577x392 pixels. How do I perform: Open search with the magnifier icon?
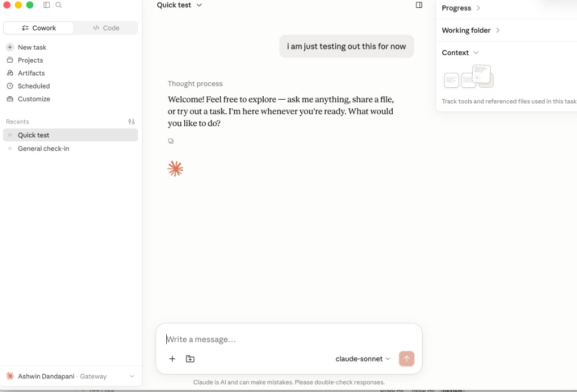[x=59, y=5]
